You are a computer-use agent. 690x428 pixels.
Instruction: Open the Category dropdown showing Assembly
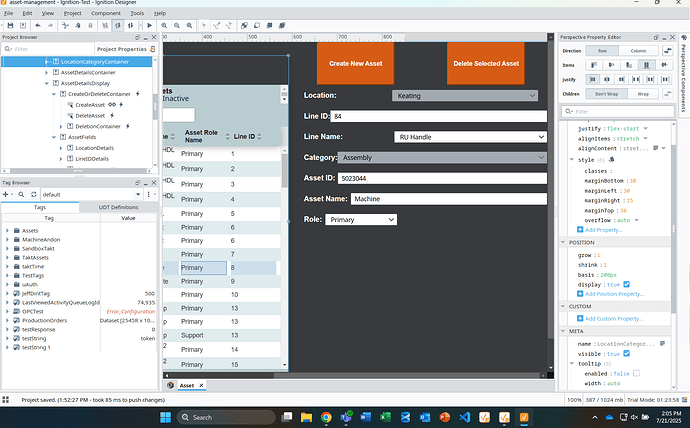tap(442, 157)
